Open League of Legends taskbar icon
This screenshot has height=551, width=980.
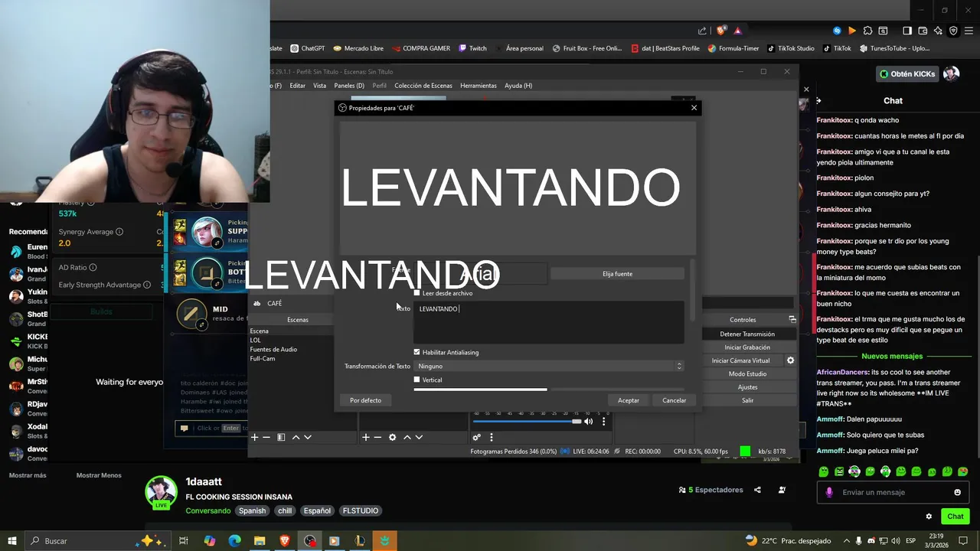(x=359, y=541)
